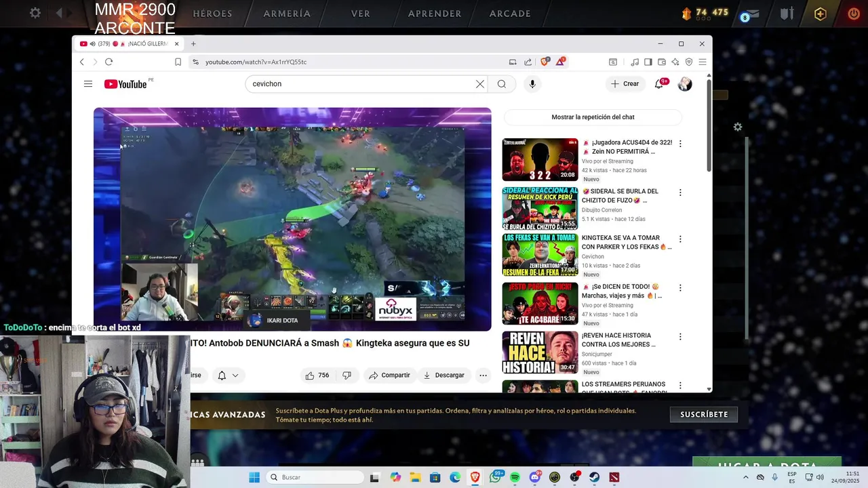The height and width of the screenshot is (488, 868).
Task: Click the gear icon right of the browser
Action: point(738,127)
